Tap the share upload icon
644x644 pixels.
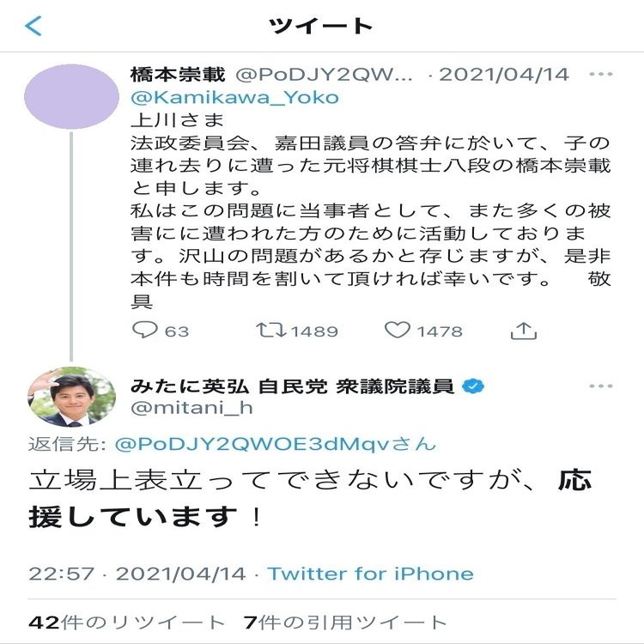523,330
